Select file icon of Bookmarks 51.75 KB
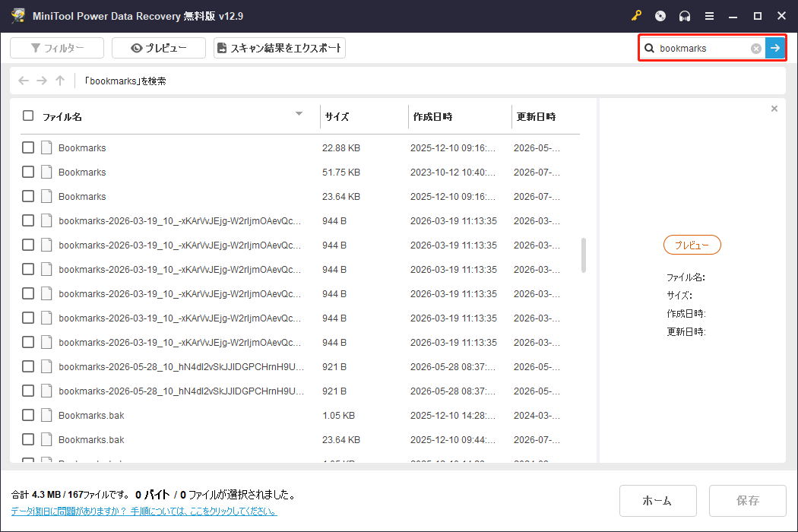The width and height of the screenshot is (798, 532). (46, 172)
